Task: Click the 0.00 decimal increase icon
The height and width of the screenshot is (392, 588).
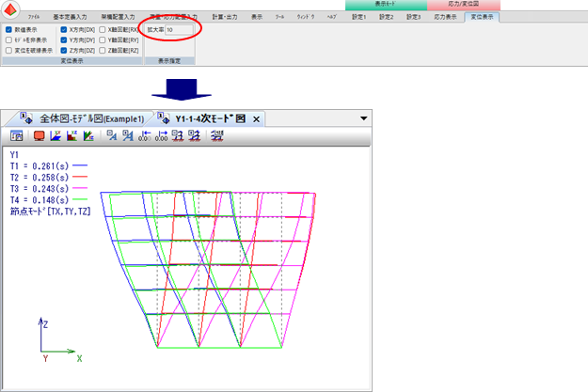Action: [x=161, y=136]
